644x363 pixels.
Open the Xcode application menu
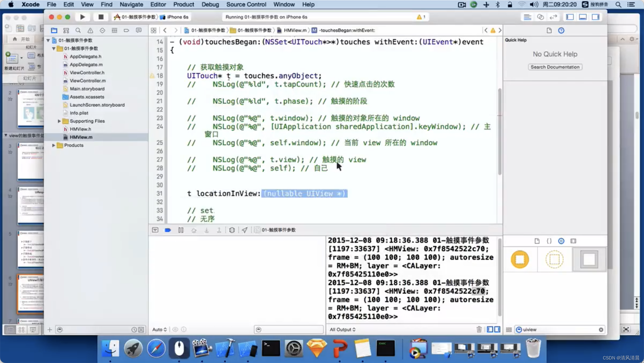(30, 4)
